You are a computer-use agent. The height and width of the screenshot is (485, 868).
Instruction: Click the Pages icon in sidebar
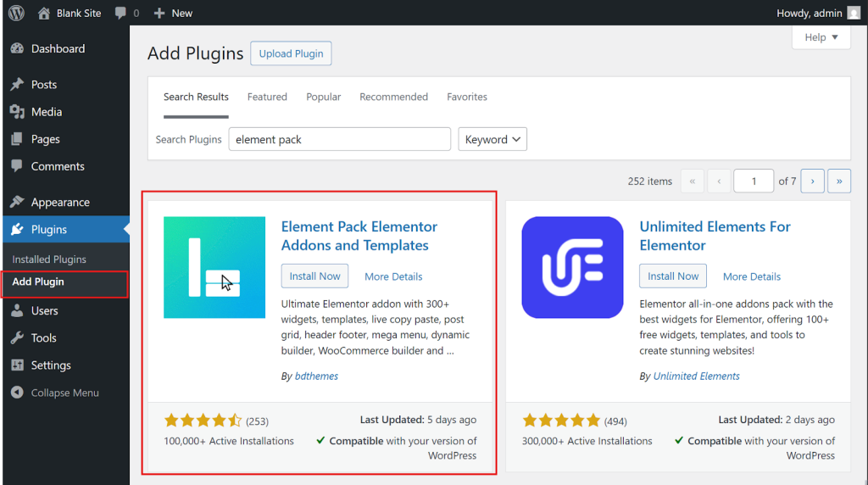coord(17,139)
